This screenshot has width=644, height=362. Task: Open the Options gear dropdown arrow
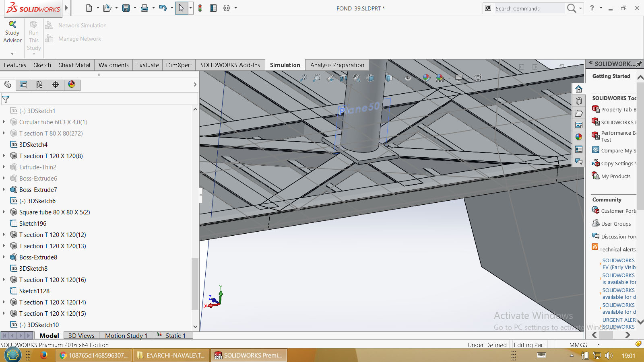(x=235, y=8)
